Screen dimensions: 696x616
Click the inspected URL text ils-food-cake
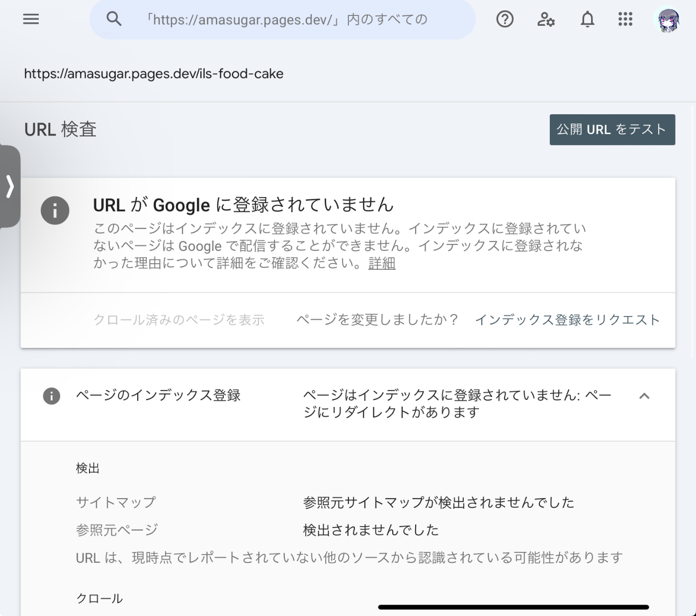(153, 74)
